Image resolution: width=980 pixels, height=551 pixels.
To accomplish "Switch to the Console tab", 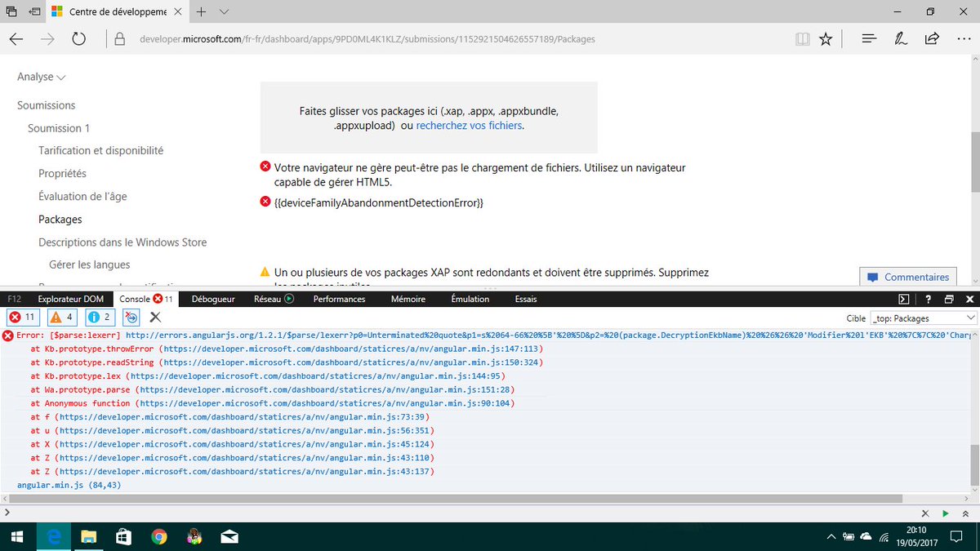I will click(145, 299).
